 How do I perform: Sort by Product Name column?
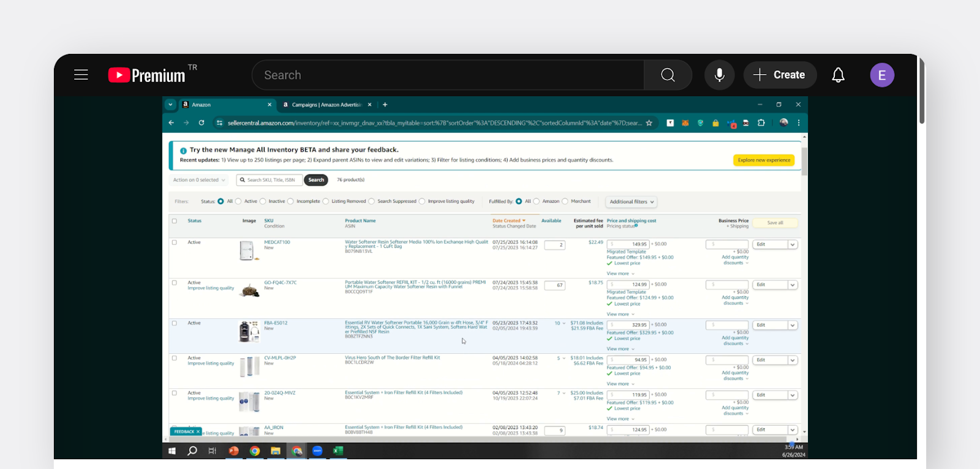tap(360, 220)
